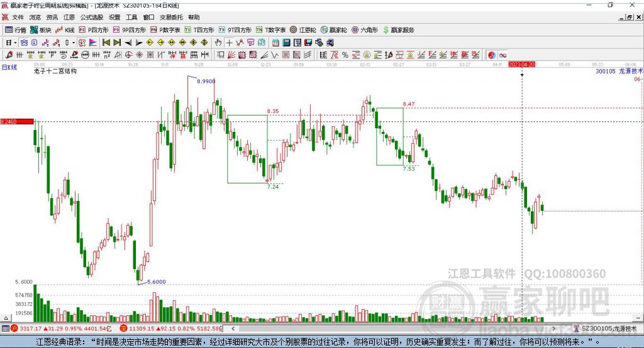
Task: Click the 老子十二宫结构 indicator label
Action: pos(55,71)
